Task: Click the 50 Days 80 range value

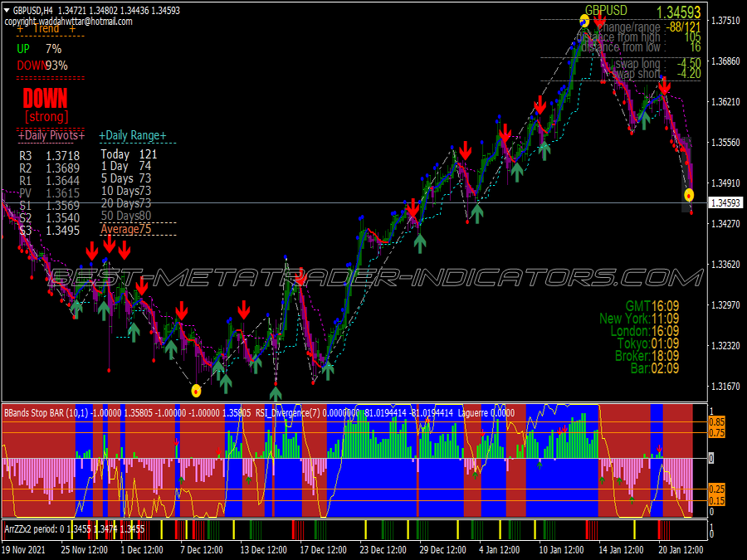Action: click(x=126, y=216)
